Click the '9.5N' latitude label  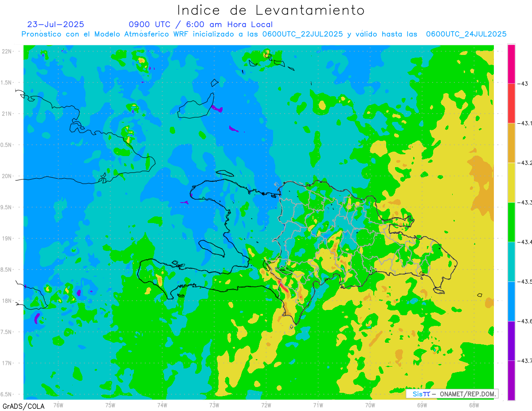6,207
